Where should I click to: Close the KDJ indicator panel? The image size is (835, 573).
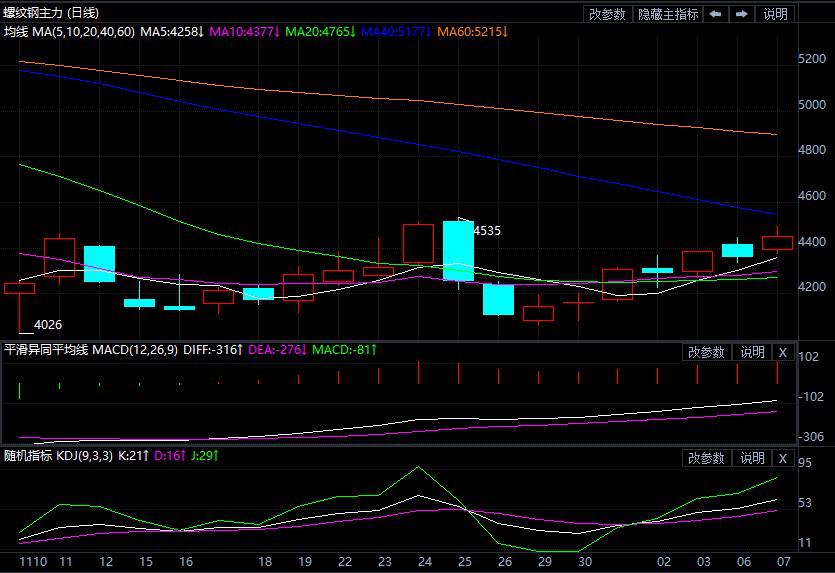point(783,458)
